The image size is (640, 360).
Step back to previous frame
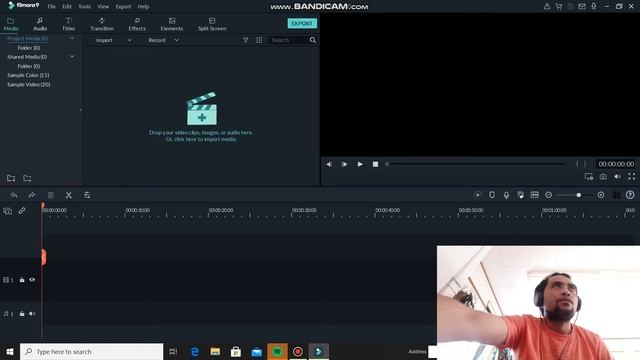[329, 164]
